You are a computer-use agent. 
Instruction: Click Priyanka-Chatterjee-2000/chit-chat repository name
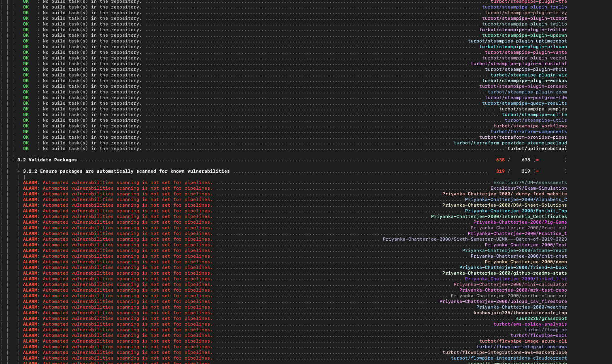[519, 256]
